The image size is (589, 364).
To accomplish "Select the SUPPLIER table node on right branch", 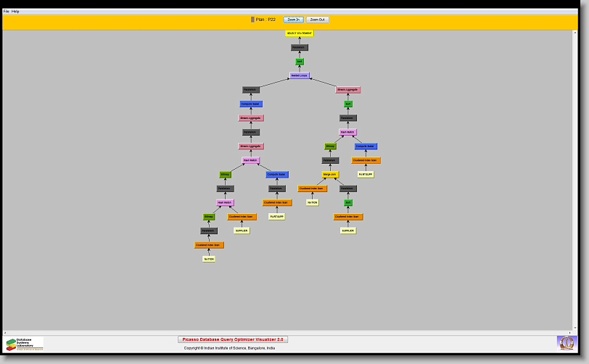I will click(347, 231).
